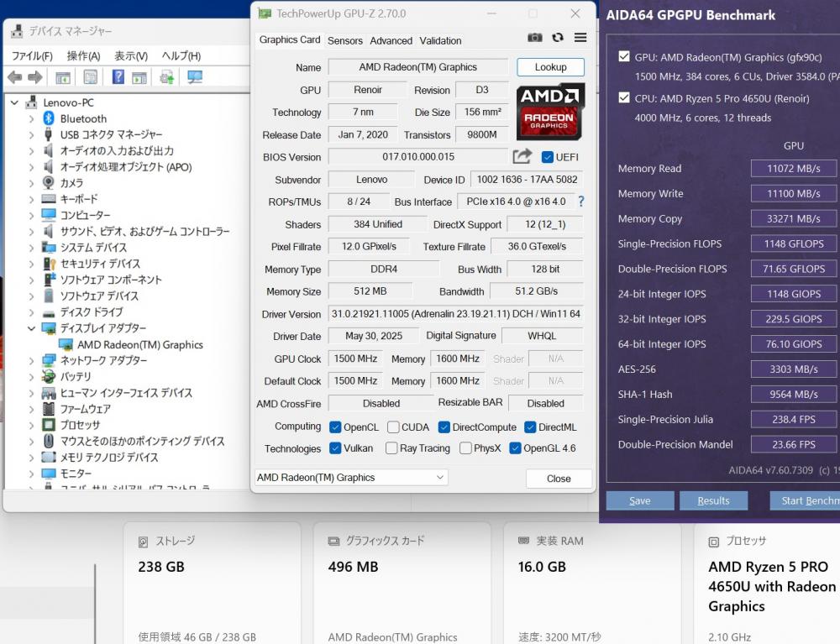The image size is (840, 644).
Task: Click the camera device icon in the tree
Action: 49,182
